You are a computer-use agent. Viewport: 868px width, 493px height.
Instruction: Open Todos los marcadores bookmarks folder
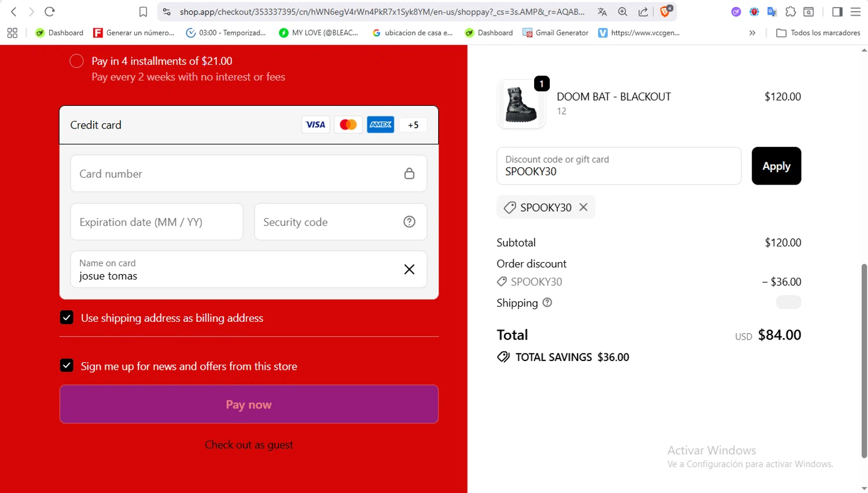818,33
